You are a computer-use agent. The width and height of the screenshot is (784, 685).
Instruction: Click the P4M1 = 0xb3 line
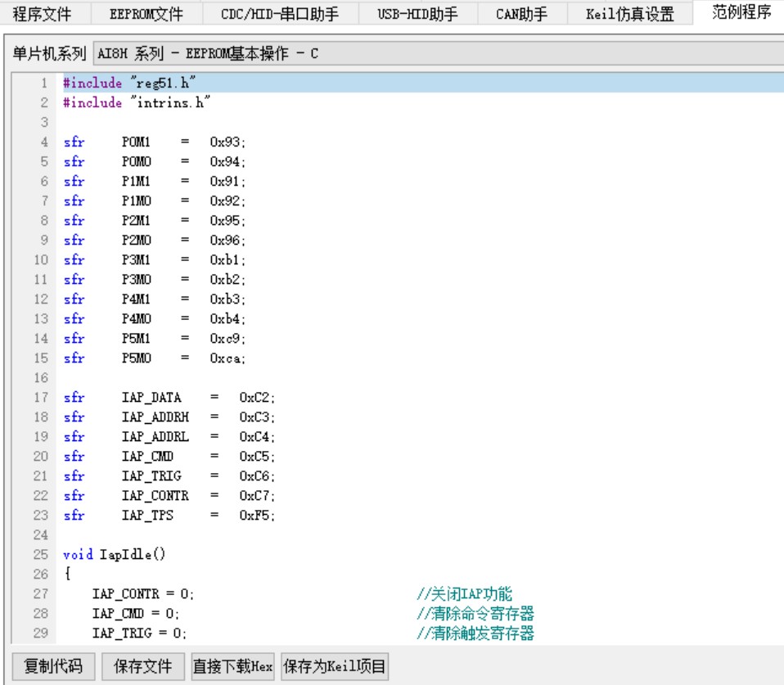[x=154, y=299]
